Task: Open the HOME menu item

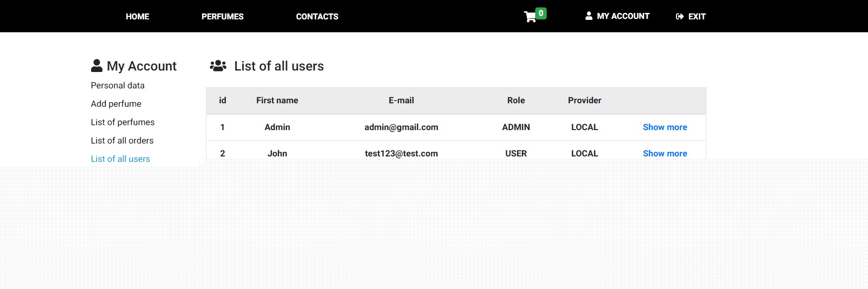Action: 137,16
